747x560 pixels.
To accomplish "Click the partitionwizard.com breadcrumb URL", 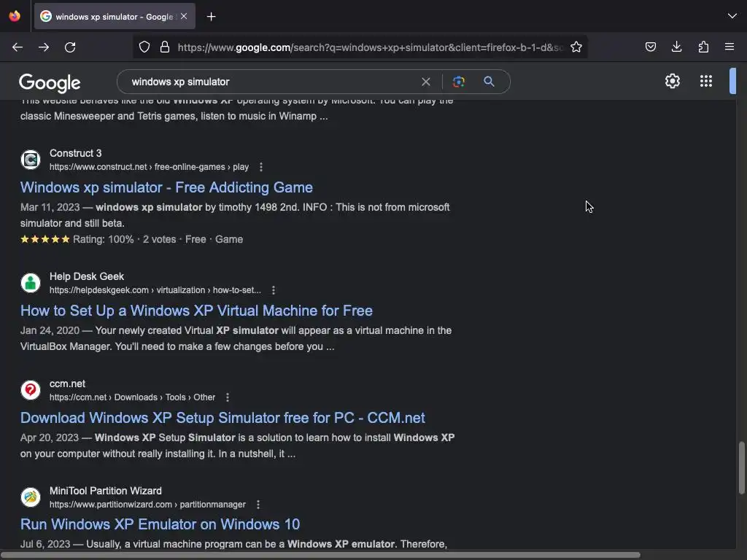I will pos(147,505).
